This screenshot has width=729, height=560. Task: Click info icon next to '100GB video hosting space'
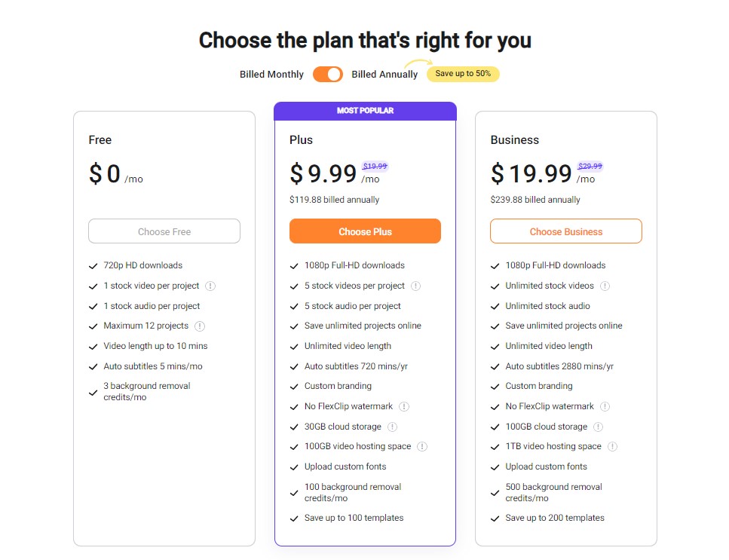pos(422,447)
